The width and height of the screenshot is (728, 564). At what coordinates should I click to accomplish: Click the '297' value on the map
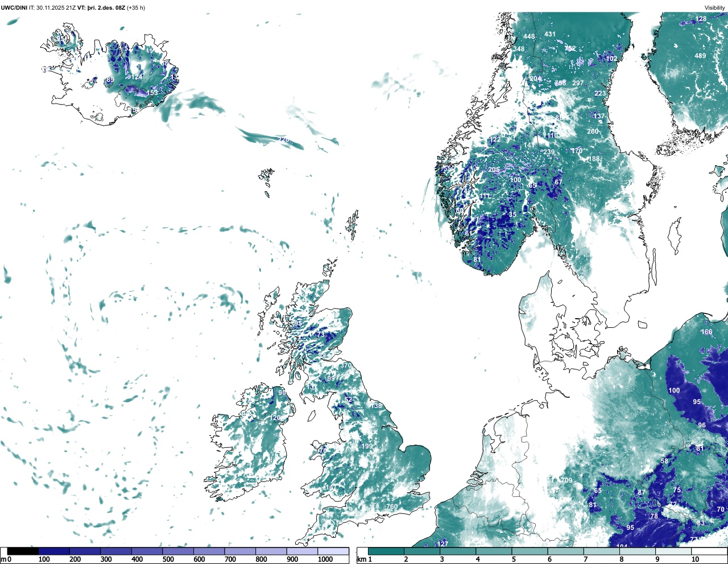[x=578, y=83]
